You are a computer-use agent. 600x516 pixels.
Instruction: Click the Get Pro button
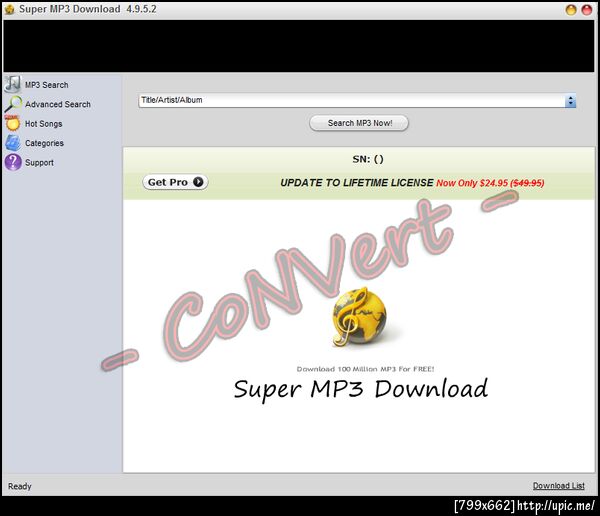(175, 182)
